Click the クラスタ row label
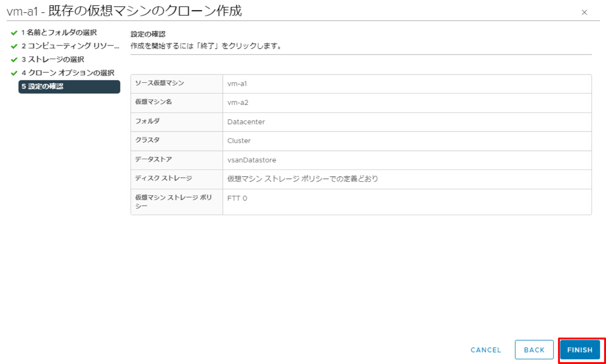The width and height of the screenshot is (606, 364). click(148, 140)
